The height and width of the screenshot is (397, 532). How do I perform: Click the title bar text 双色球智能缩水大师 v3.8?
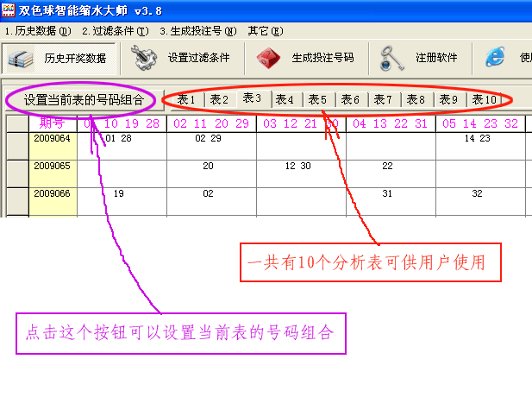[91, 10]
